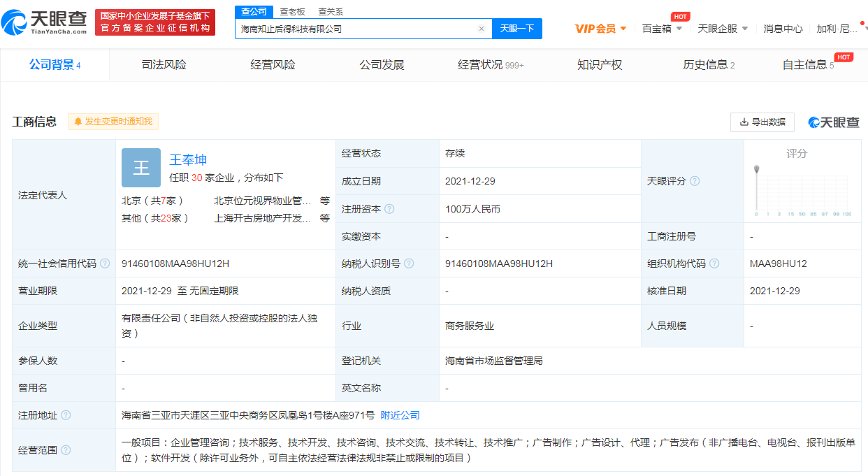The image size is (868, 476).
Task: Expand the 天眼企服 dropdown
Action: click(x=723, y=29)
